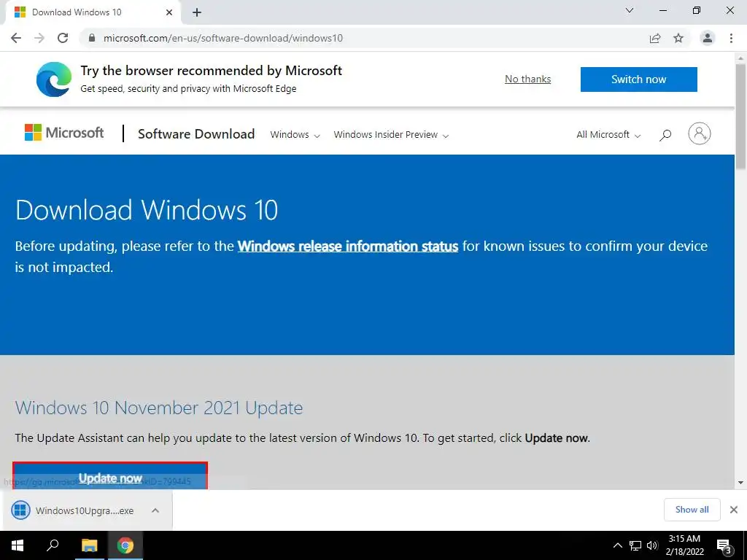Click the sign-in account icon
The width and height of the screenshot is (747, 560).
tap(700, 133)
